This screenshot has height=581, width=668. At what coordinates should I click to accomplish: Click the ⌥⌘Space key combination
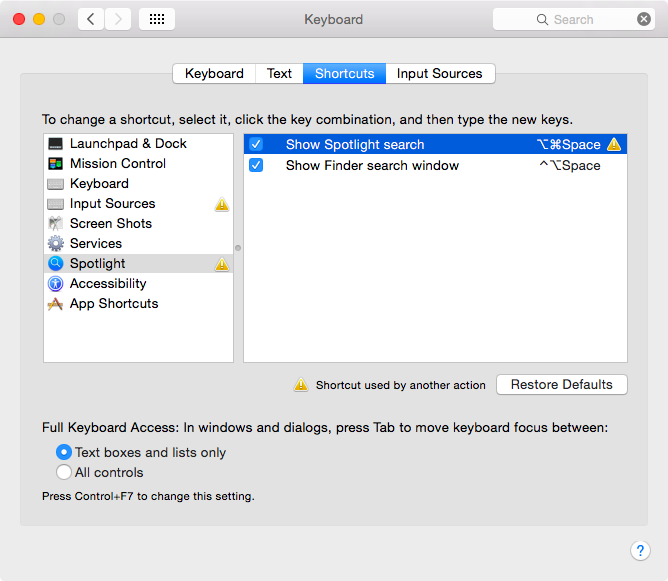tap(569, 145)
